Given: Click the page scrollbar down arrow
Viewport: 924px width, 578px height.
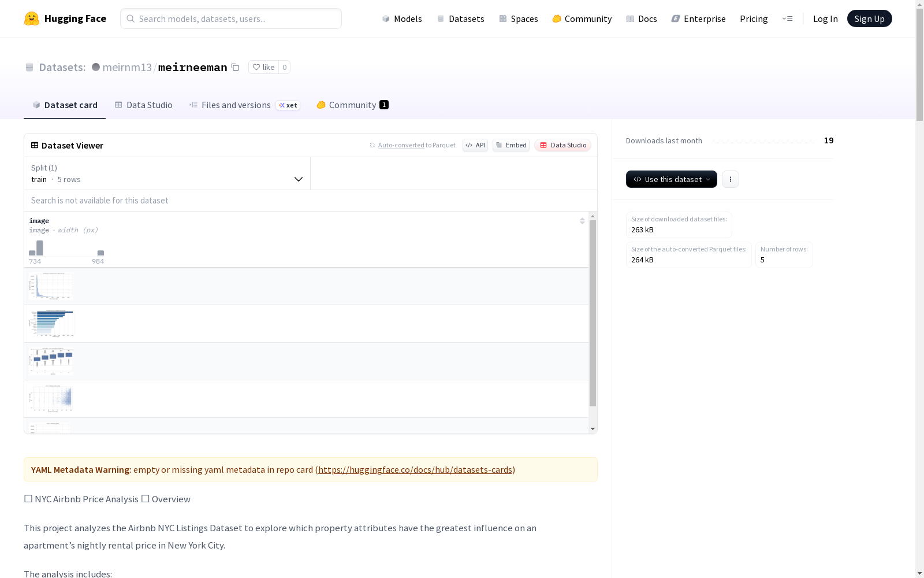Looking at the screenshot, I should tap(919, 573).
